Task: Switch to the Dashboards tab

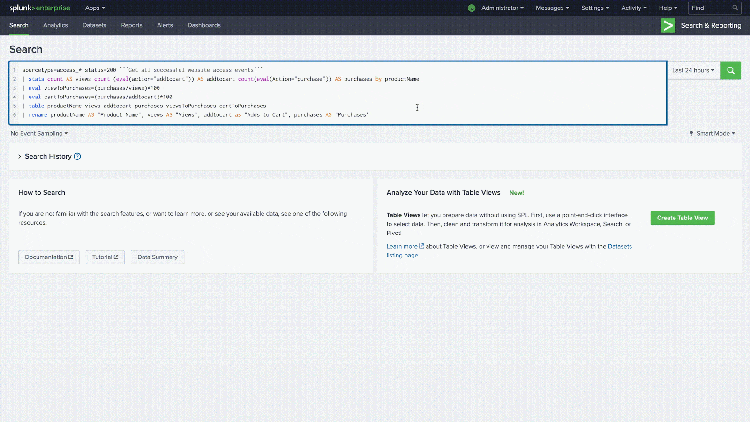Action: pos(202,23)
